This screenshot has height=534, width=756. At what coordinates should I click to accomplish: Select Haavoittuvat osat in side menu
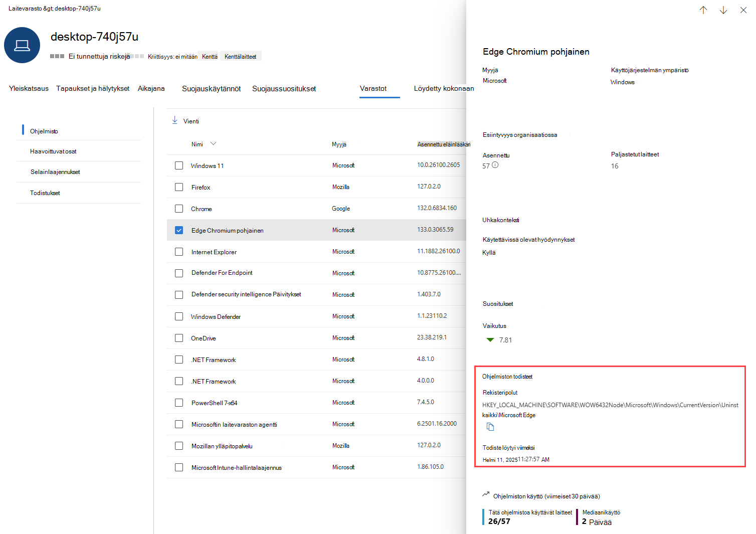[53, 151]
